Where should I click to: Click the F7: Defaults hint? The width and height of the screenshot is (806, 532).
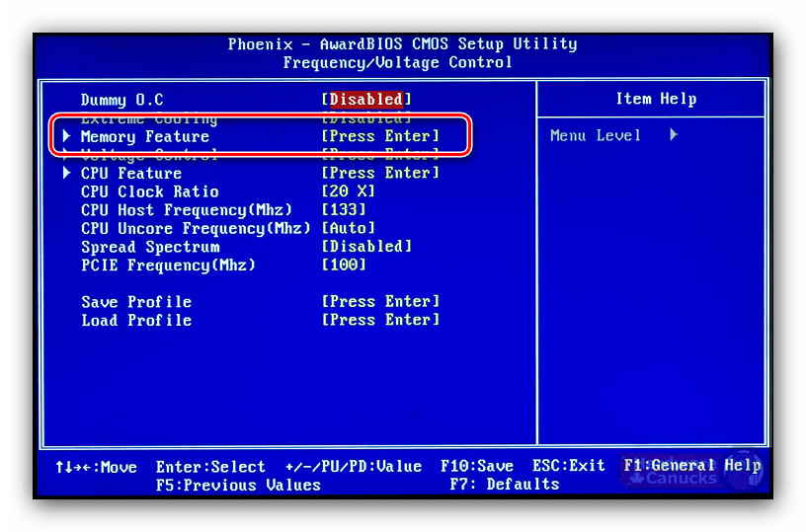(x=505, y=485)
